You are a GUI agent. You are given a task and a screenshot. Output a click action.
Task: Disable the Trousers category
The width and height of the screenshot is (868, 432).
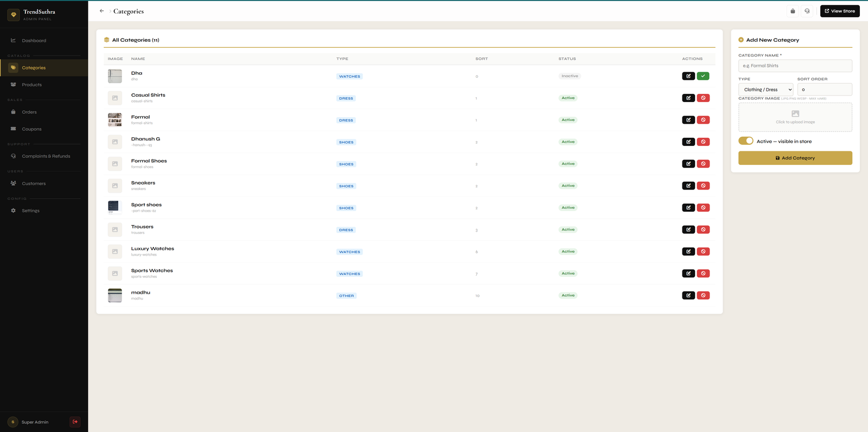coord(703,230)
